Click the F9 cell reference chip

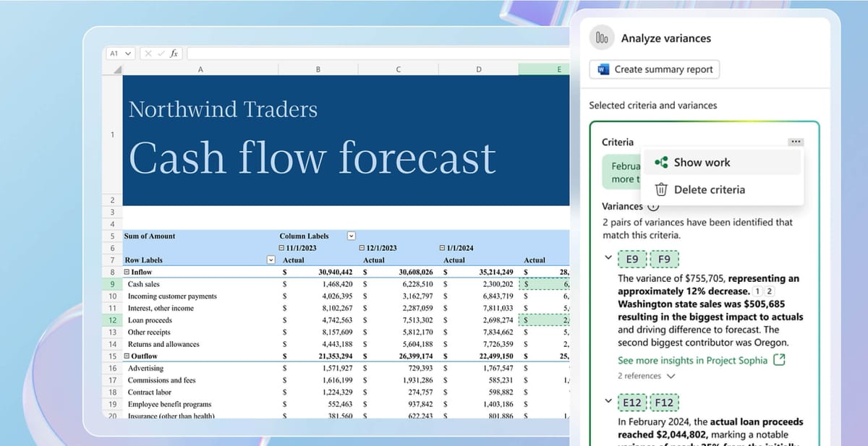click(664, 259)
